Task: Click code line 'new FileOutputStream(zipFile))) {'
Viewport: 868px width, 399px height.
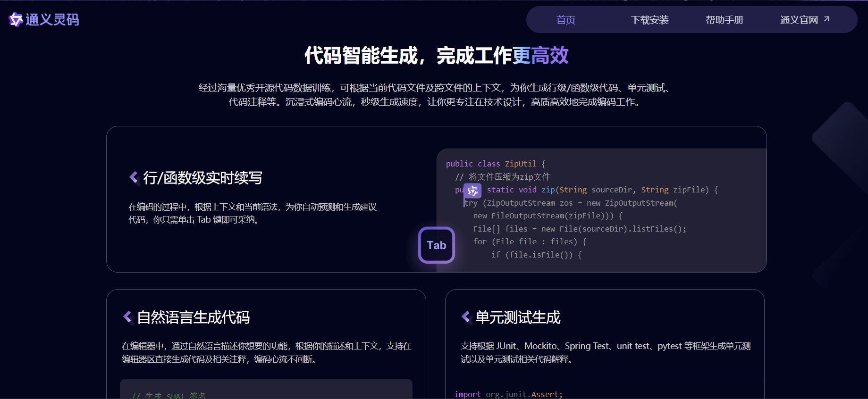Action: [548, 216]
